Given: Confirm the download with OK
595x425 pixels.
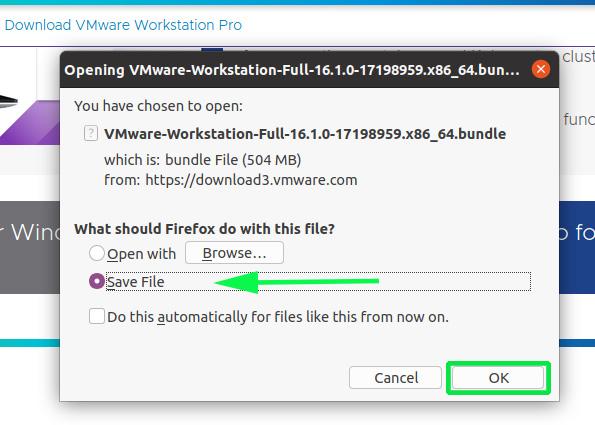Looking at the screenshot, I should point(498,378).
